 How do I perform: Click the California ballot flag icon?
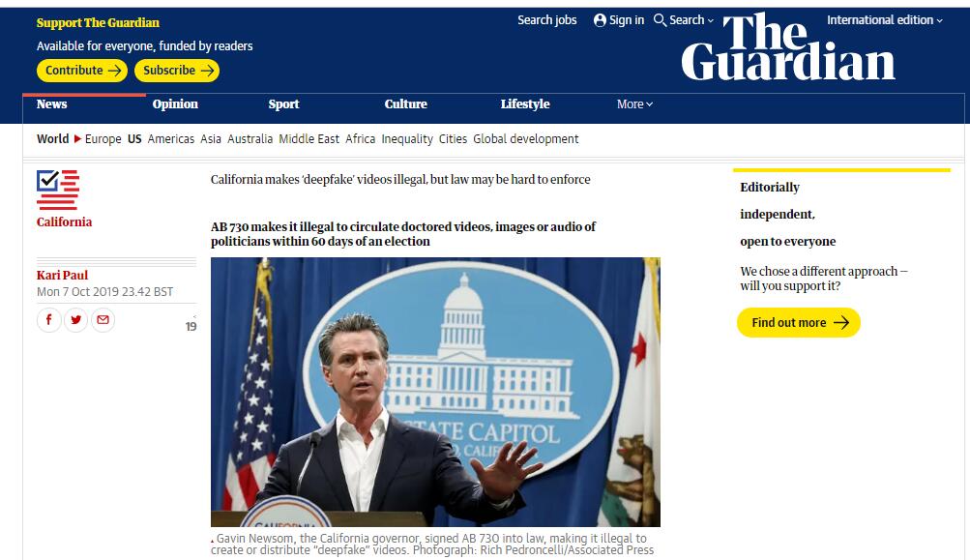click(57, 190)
